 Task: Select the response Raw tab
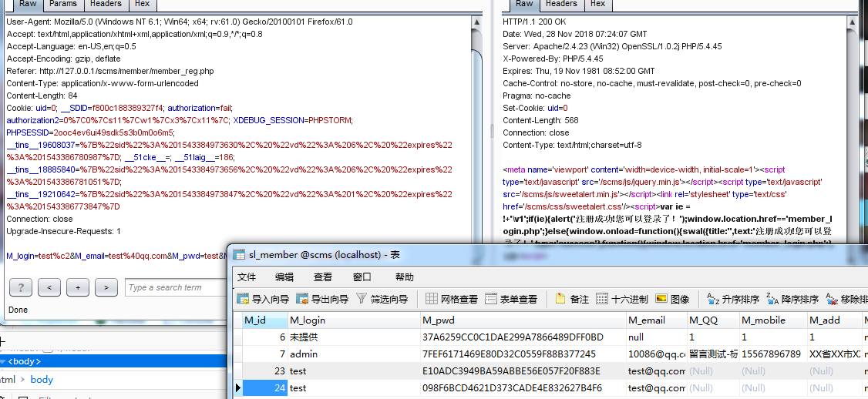[x=524, y=5]
